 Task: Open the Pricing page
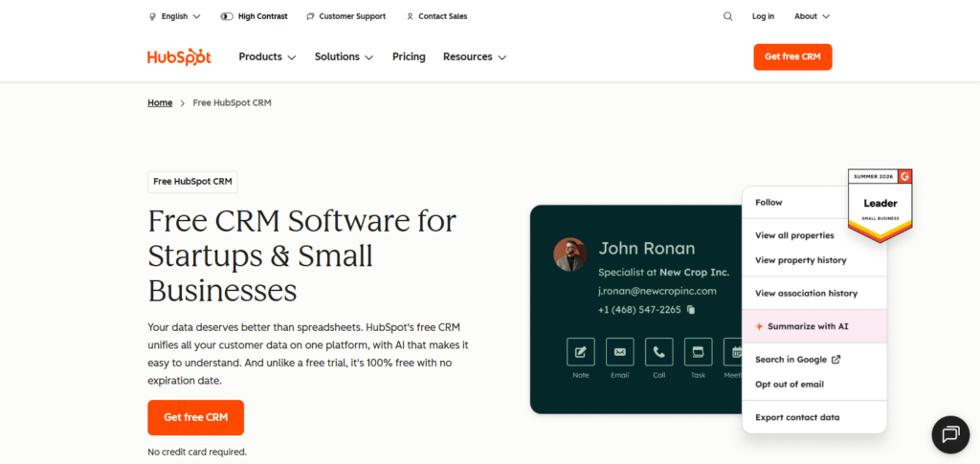[x=409, y=56]
